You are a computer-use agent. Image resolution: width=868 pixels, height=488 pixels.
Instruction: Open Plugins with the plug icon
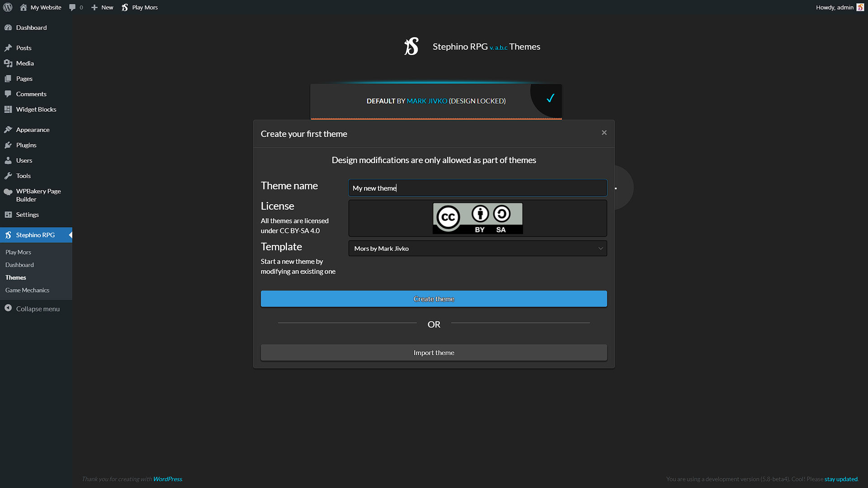click(x=9, y=145)
